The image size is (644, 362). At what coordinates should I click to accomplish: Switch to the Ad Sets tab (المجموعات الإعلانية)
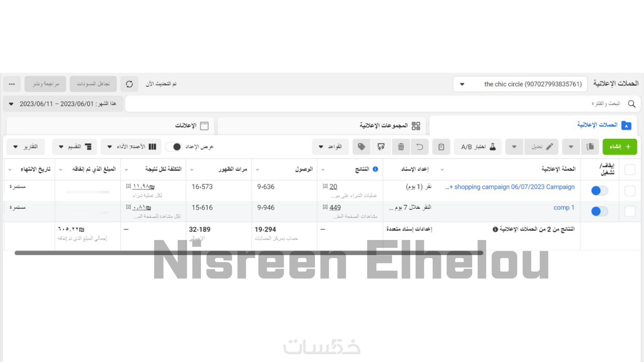click(389, 126)
